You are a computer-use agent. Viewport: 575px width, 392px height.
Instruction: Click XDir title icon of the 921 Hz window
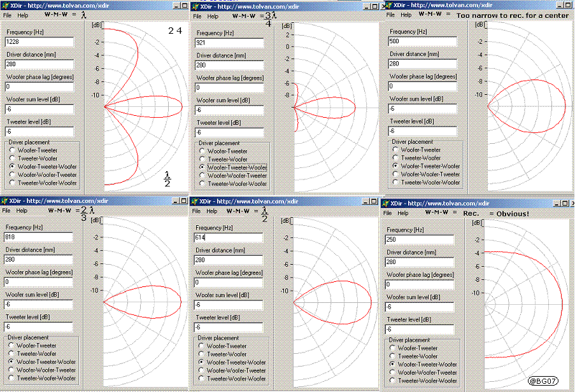195,6
